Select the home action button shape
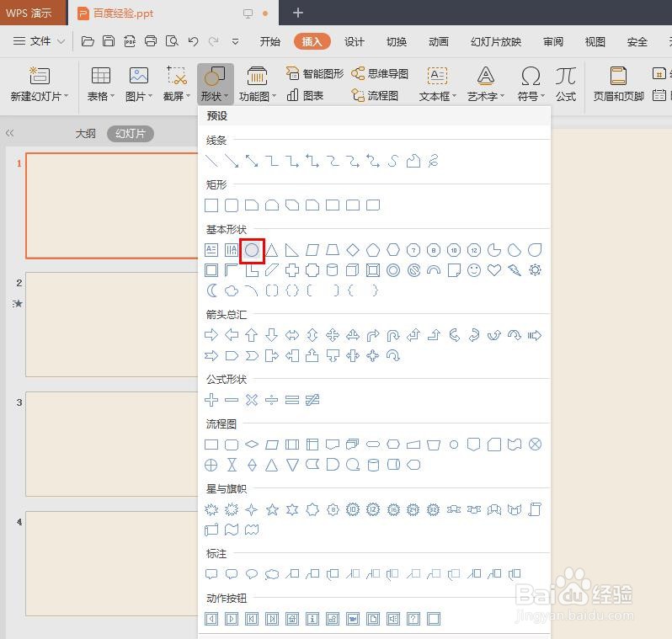The width and height of the screenshot is (672, 639). coord(292,619)
